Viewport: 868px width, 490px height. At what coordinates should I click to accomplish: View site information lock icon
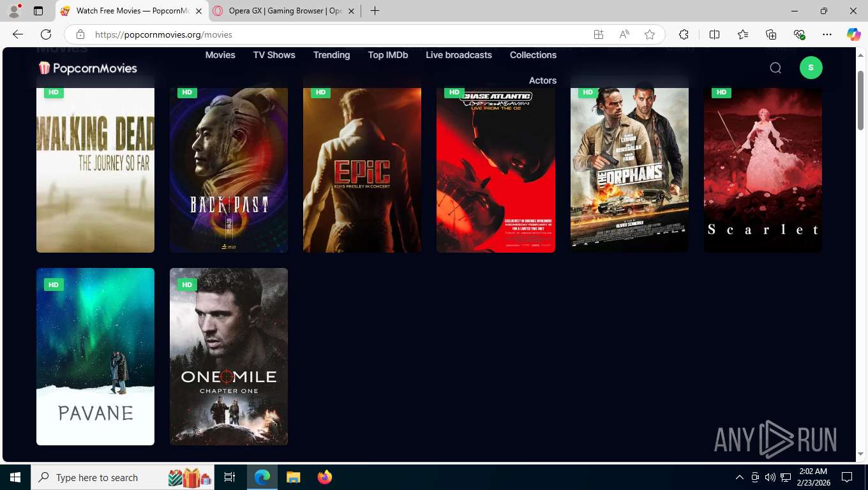(x=80, y=34)
